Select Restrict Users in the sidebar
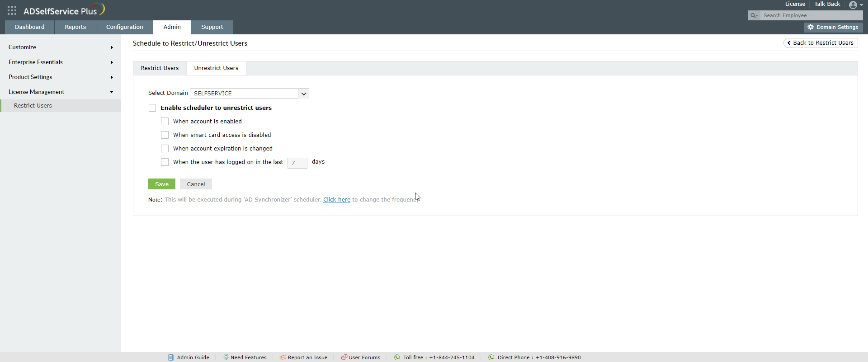 coord(61,106)
